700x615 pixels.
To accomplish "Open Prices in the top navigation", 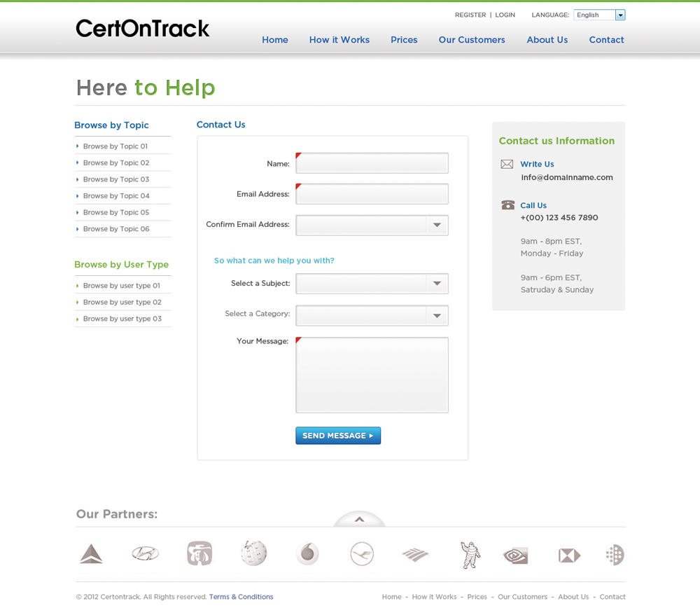I will click(x=404, y=40).
